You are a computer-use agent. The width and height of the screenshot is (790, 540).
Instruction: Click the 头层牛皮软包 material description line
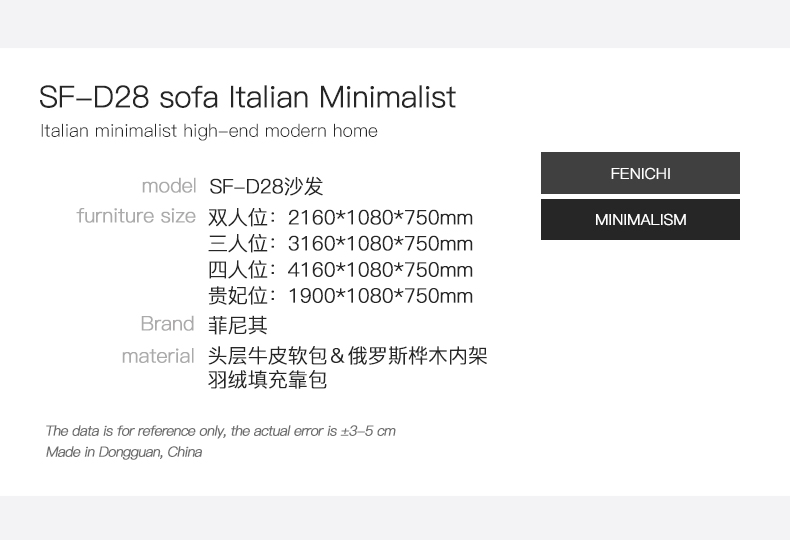(267, 356)
